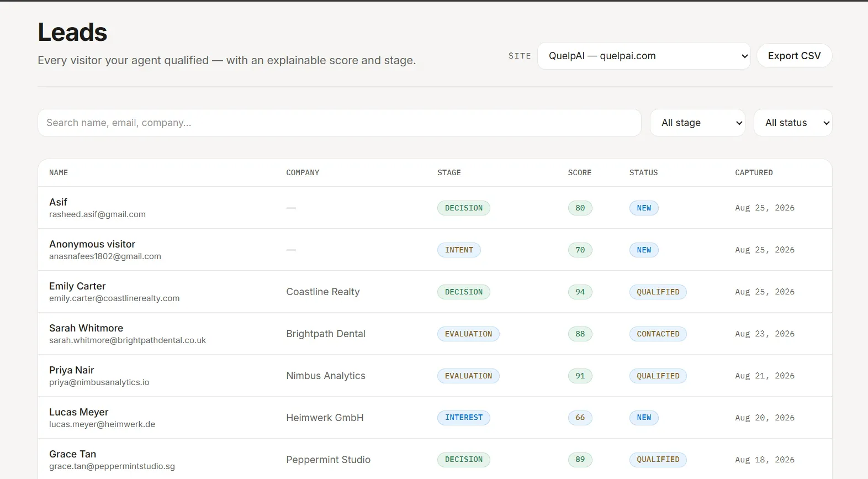Click the NEW status badge for Anonymous visitor

[x=644, y=250]
